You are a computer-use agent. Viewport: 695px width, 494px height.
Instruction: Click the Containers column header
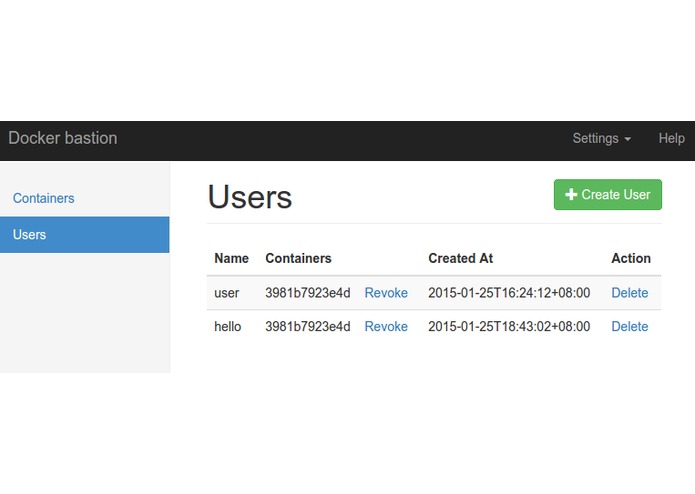click(298, 258)
